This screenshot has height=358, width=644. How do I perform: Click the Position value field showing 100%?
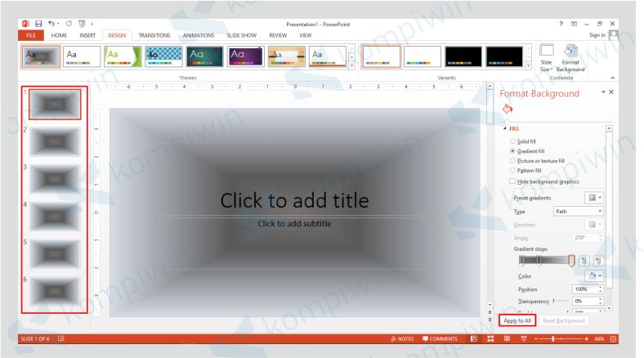[585, 289]
